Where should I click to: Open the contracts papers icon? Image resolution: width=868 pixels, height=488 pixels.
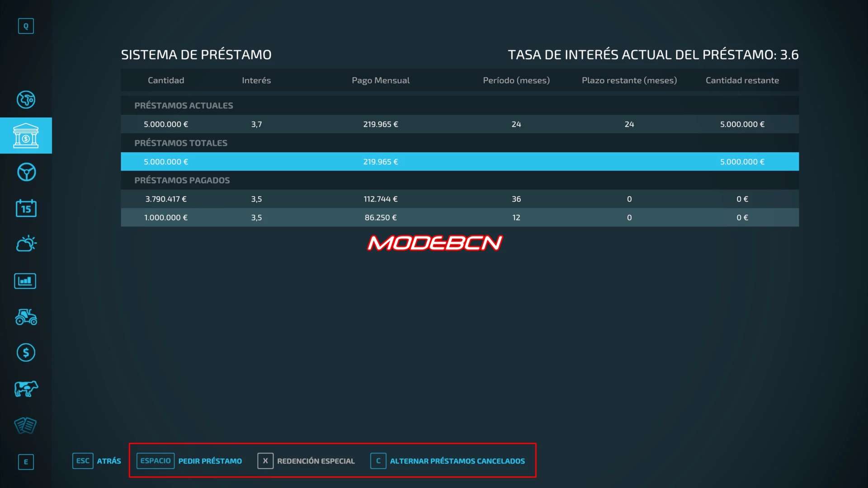point(26,425)
